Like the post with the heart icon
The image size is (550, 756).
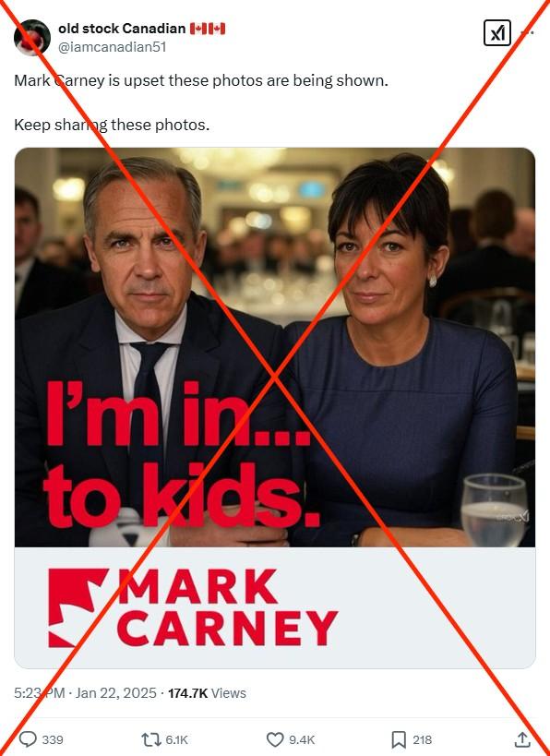[x=275, y=739]
